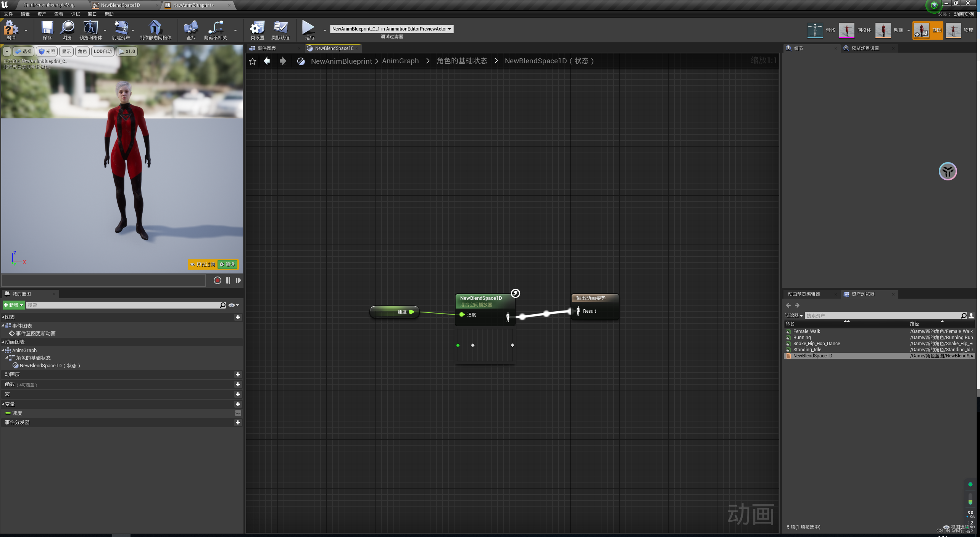The height and width of the screenshot is (537, 980).
Task: Open the 透视 perspective viewport menu
Action: coord(23,51)
